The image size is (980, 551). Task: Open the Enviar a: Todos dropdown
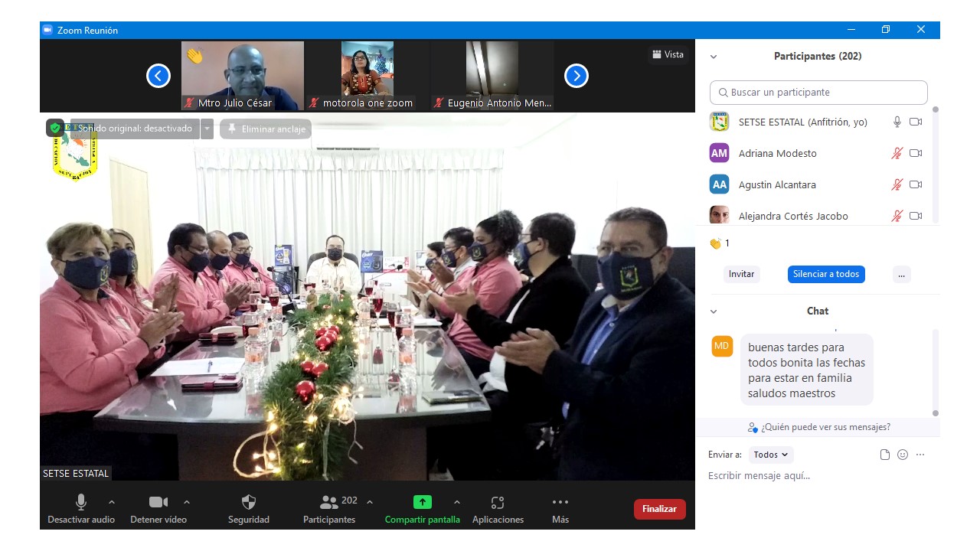pos(771,455)
